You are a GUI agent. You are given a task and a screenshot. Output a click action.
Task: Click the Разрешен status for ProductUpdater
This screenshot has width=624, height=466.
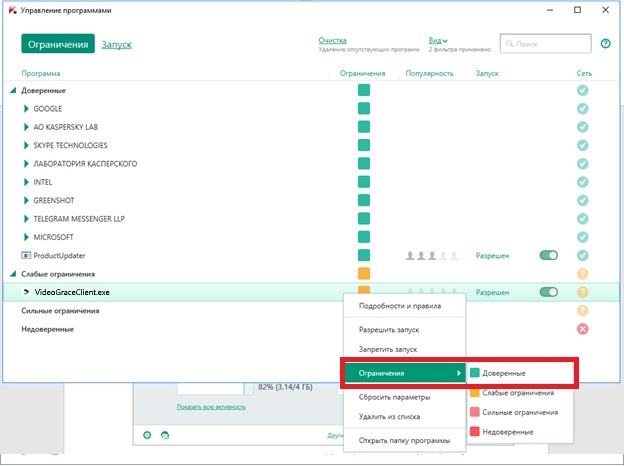pyautogui.click(x=492, y=255)
